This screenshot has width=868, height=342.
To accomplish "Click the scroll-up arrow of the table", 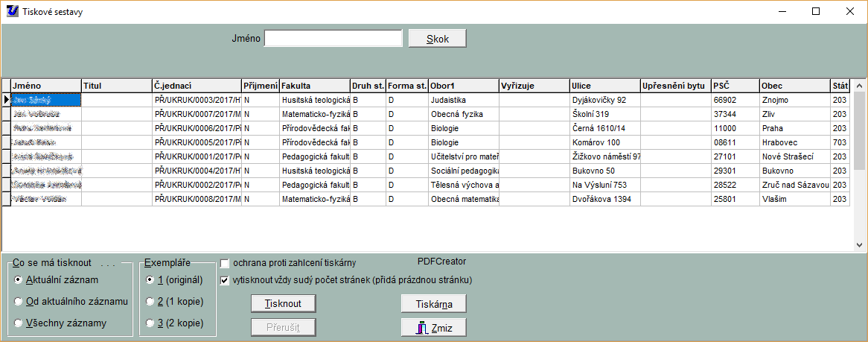I will tap(860, 85).
